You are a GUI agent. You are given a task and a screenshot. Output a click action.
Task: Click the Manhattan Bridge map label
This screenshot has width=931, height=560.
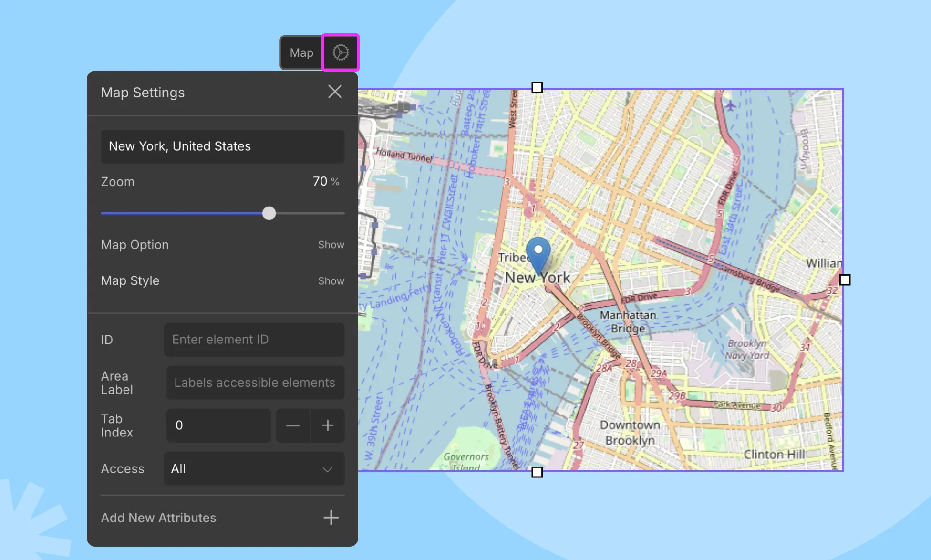628,321
